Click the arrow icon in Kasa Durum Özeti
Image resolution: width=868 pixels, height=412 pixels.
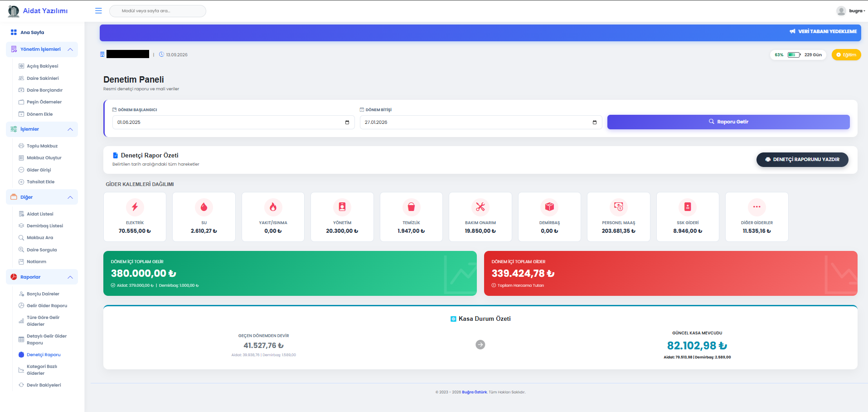point(480,345)
